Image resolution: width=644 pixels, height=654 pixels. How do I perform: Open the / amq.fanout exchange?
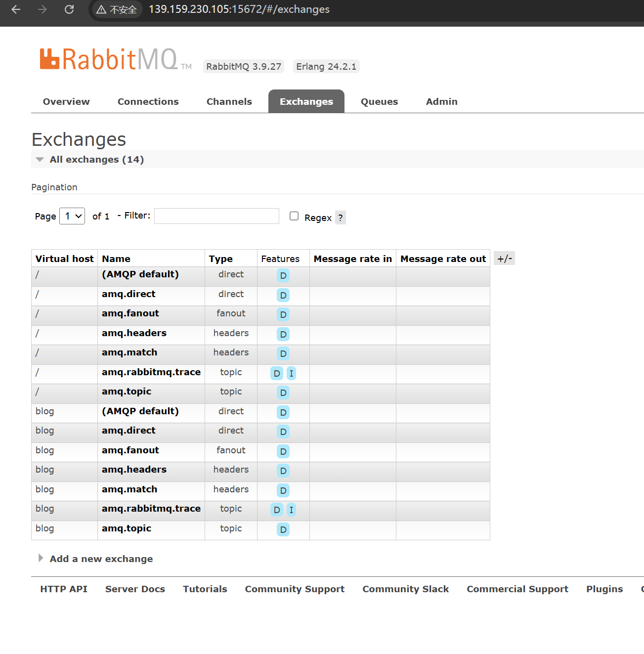click(130, 313)
